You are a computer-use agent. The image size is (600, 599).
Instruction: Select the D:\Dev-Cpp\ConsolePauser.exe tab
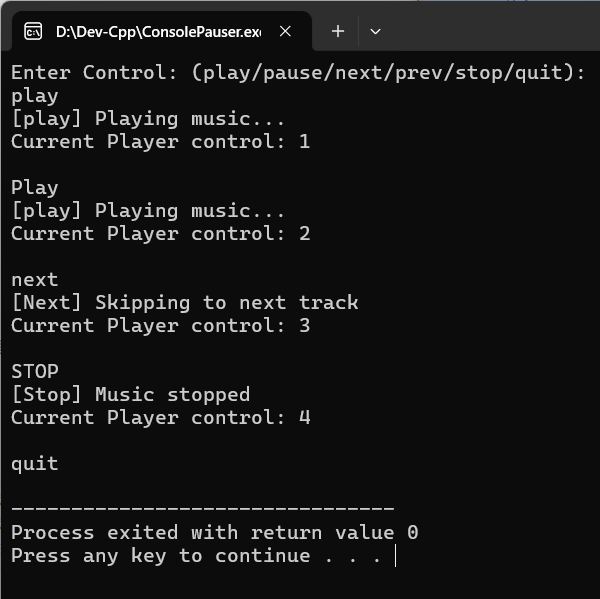(x=162, y=31)
